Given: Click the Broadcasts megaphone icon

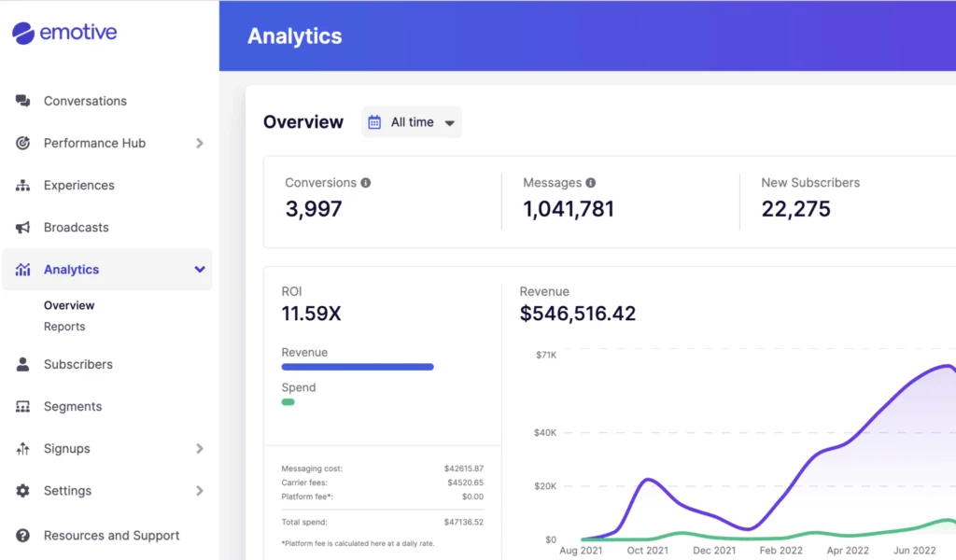Looking at the screenshot, I should [x=22, y=228].
